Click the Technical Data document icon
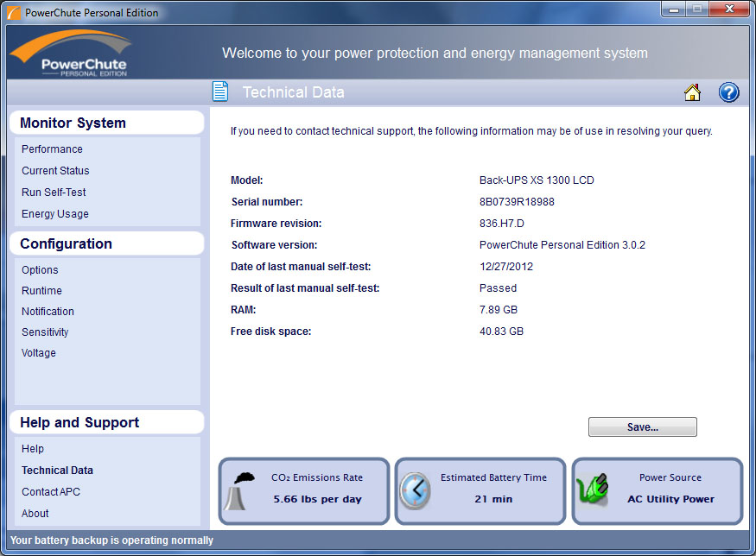 220,92
